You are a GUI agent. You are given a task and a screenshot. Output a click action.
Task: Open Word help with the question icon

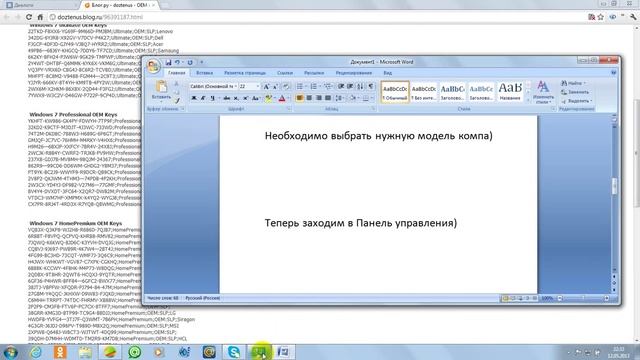pos(613,73)
